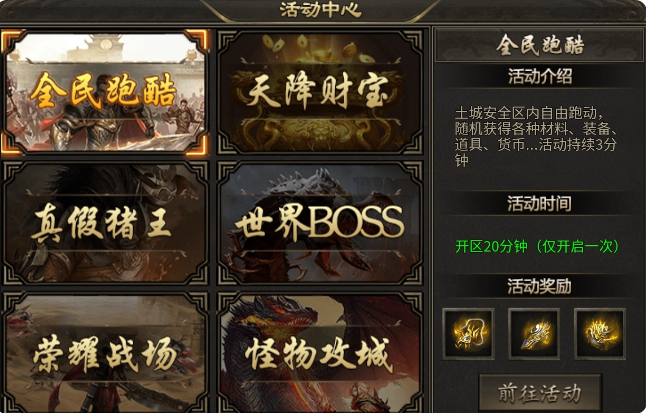Click the 活动中心 window title
Screen dimensions: 646x413
[x=321, y=9]
